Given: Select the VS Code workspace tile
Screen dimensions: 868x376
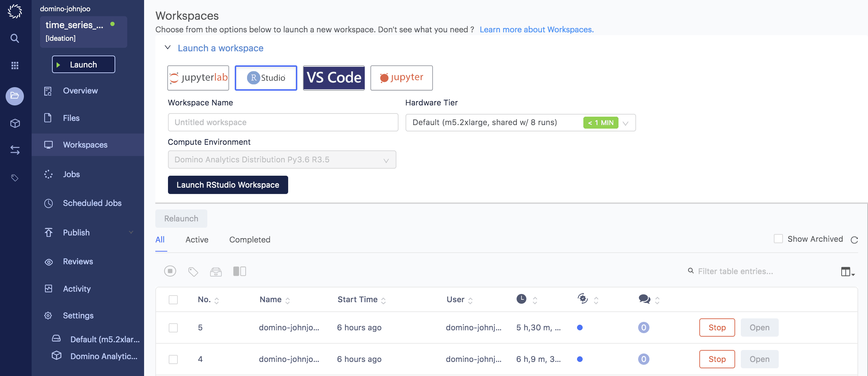Looking at the screenshot, I should point(334,78).
